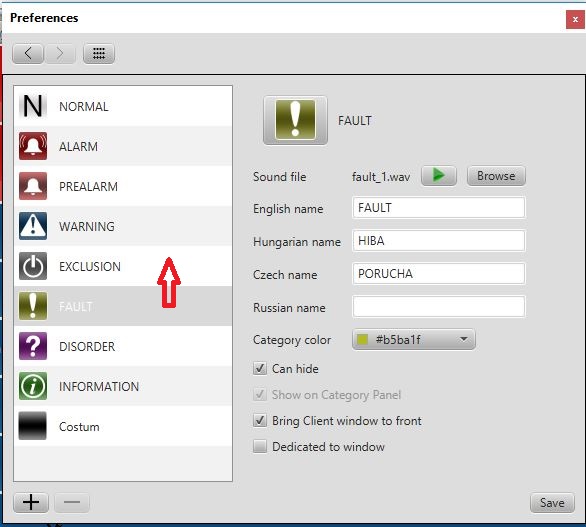Pick the DISORDER question mark icon
586x527 pixels.
click(x=33, y=346)
